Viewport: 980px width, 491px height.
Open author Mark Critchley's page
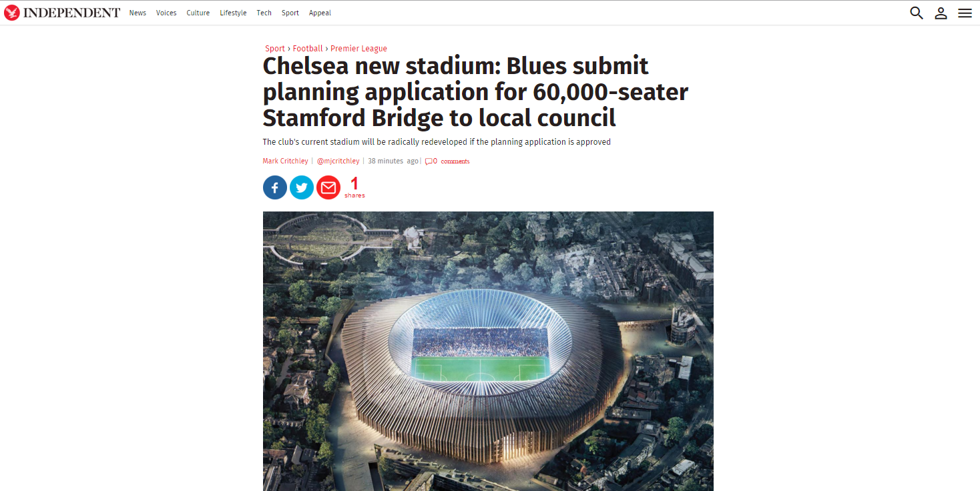286,161
